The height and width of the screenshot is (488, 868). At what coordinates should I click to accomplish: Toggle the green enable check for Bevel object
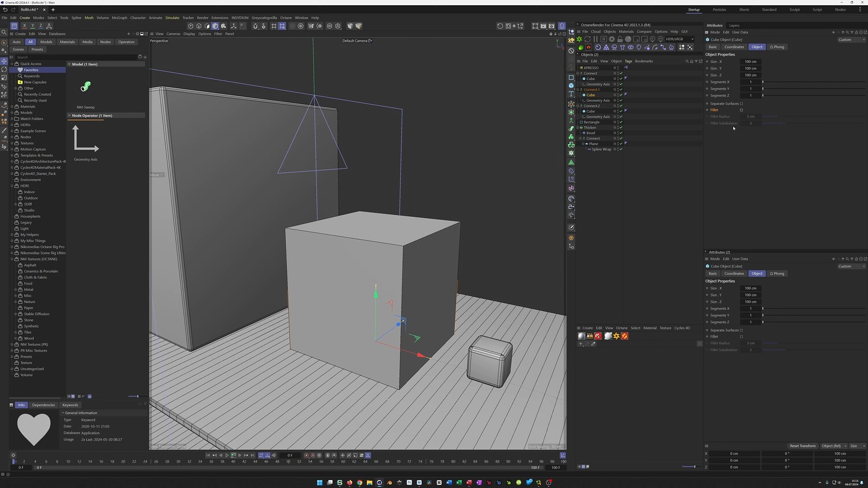click(621, 133)
